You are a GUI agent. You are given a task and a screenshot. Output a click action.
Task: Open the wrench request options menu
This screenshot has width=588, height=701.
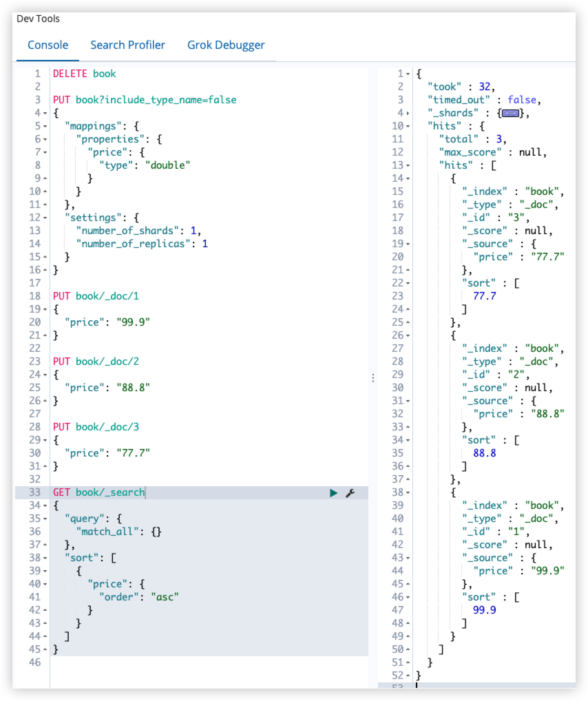(x=350, y=492)
